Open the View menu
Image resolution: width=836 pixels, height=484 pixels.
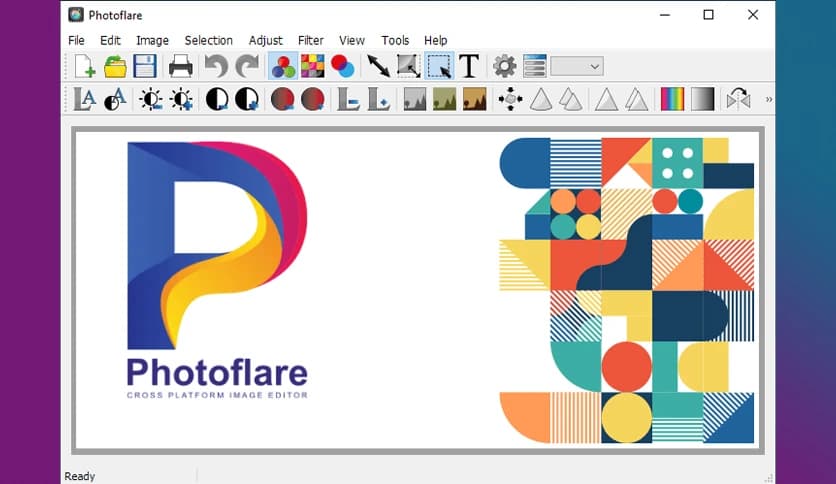click(x=352, y=41)
